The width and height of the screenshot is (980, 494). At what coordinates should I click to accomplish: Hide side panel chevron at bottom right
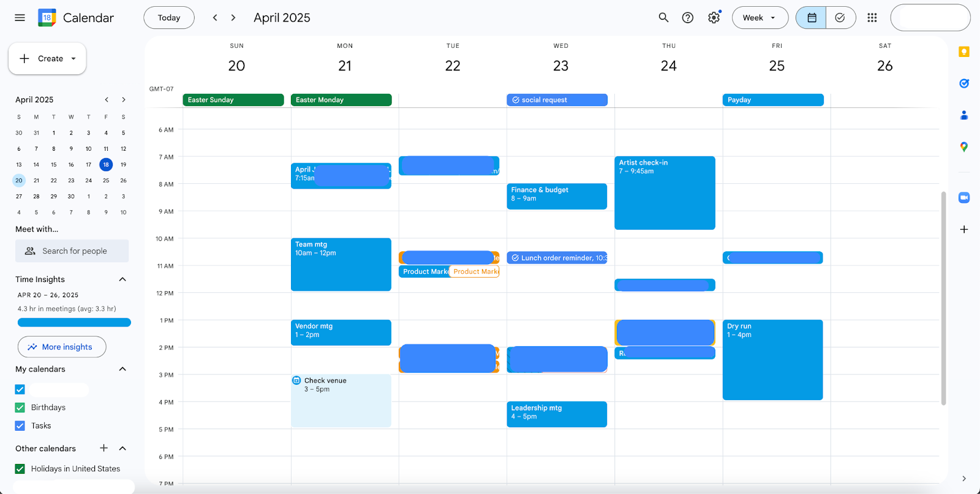(x=964, y=479)
